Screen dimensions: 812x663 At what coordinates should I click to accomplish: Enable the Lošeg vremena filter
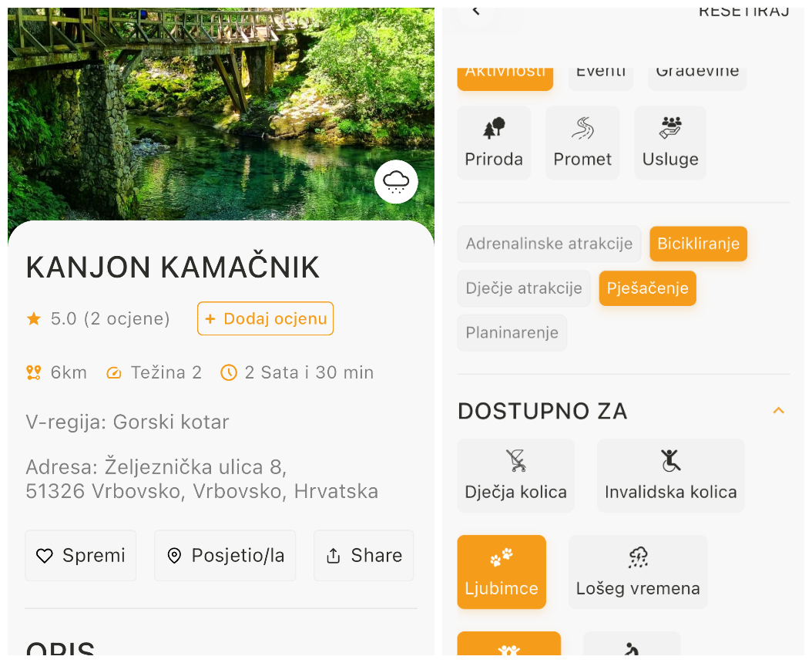click(x=638, y=571)
